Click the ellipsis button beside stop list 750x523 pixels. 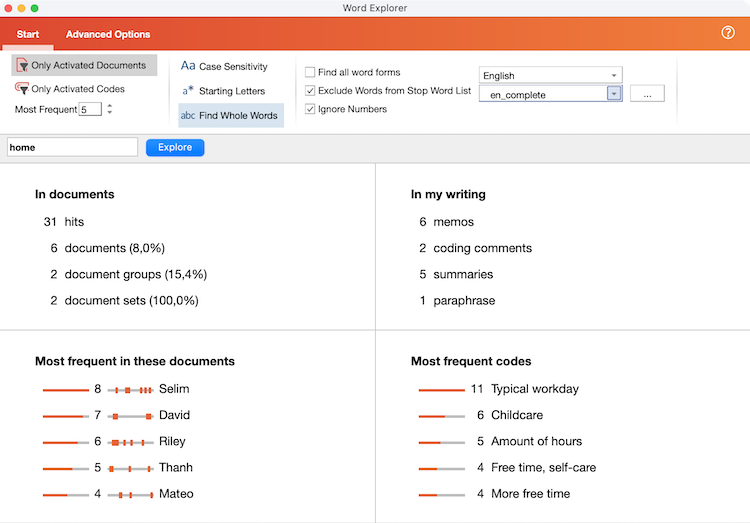point(647,93)
